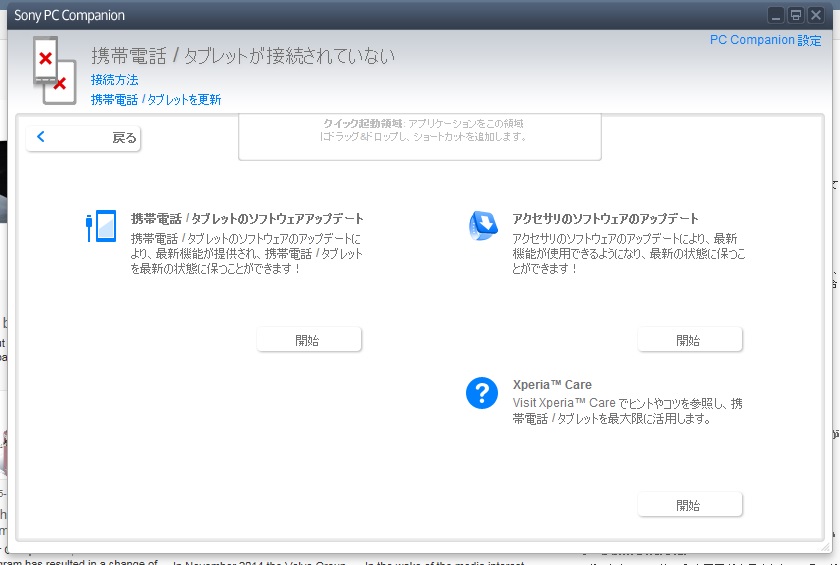
Task: Click the 携帯電話 / タブレットを更新 link
Action: [x=155, y=100]
